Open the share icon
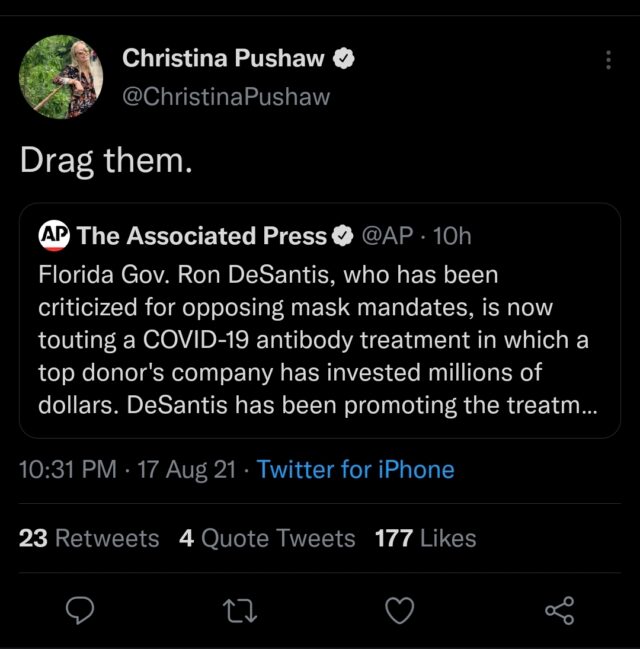 (x=560, y=610)
